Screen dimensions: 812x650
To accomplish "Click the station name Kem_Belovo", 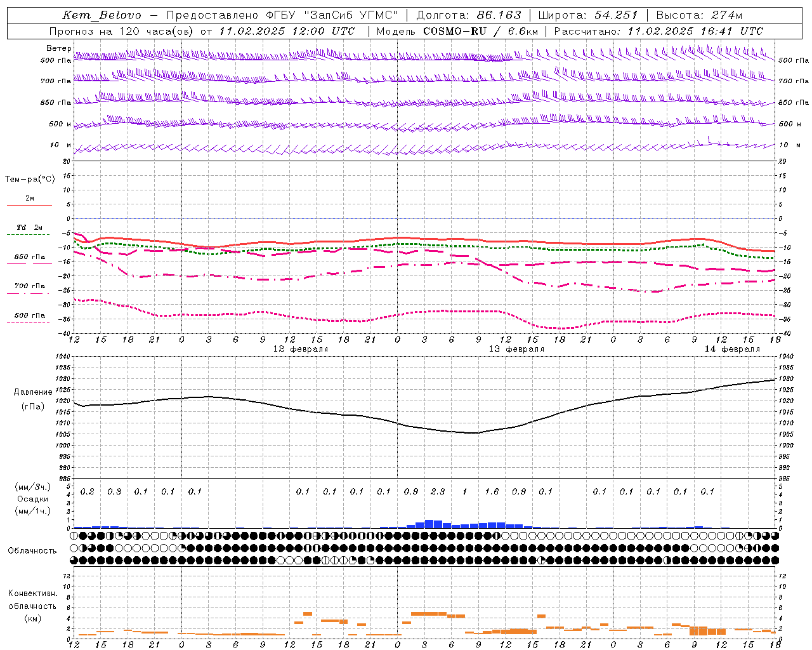I will point(101,15).
